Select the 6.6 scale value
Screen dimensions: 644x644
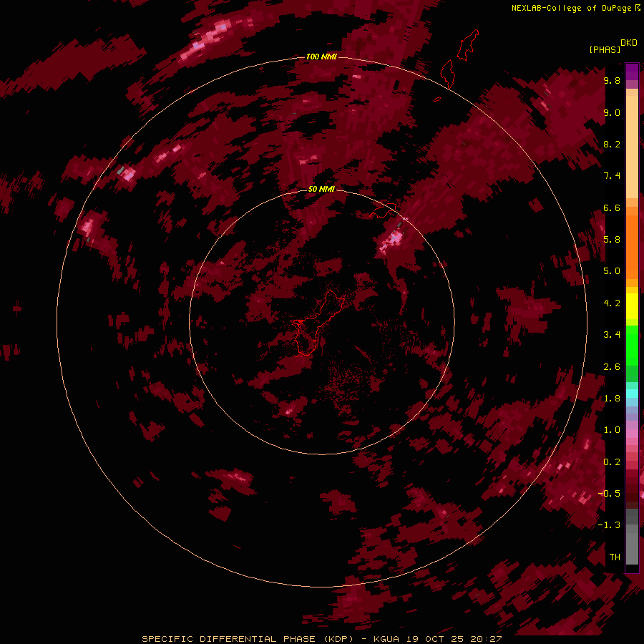click(x=612, y=208)
